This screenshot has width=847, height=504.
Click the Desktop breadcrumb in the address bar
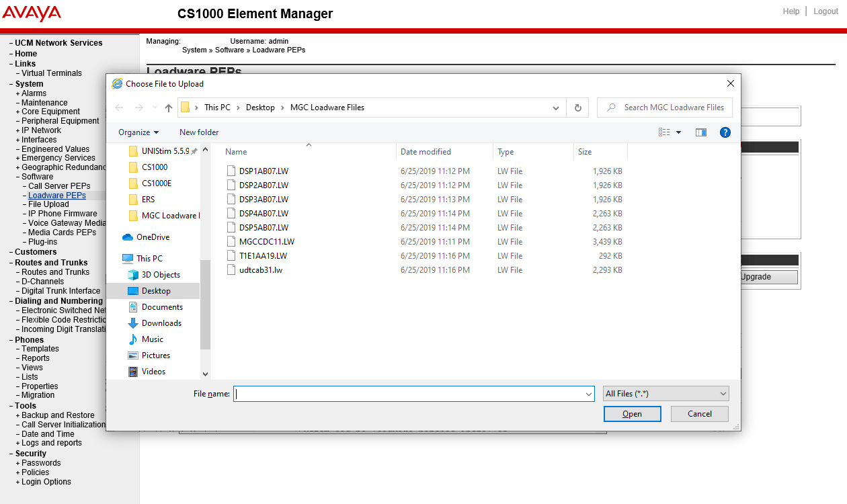click(260, 108)
